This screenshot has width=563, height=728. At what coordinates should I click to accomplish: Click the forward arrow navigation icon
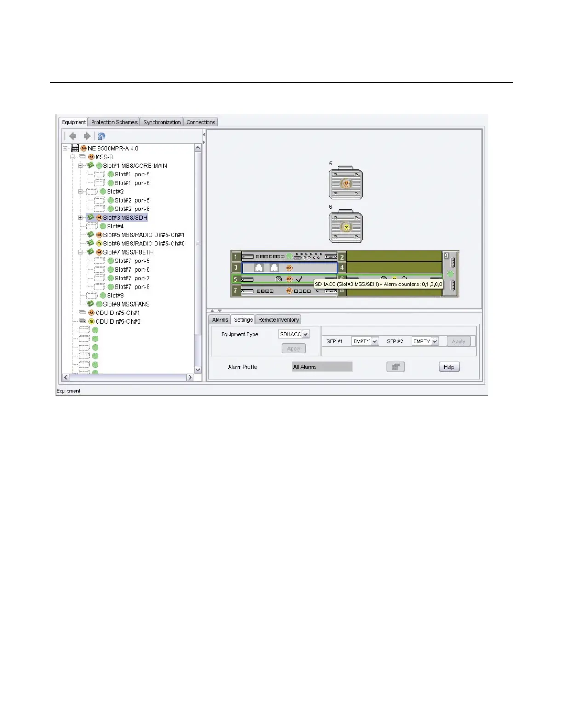(86, 136)
